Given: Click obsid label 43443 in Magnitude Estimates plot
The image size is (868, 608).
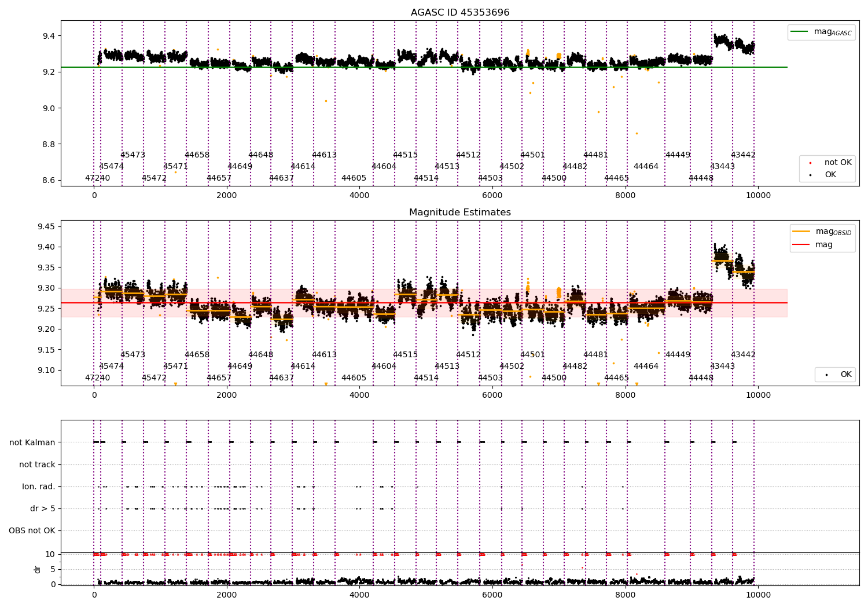Looking at the screenshot, I should click(722, 366).
